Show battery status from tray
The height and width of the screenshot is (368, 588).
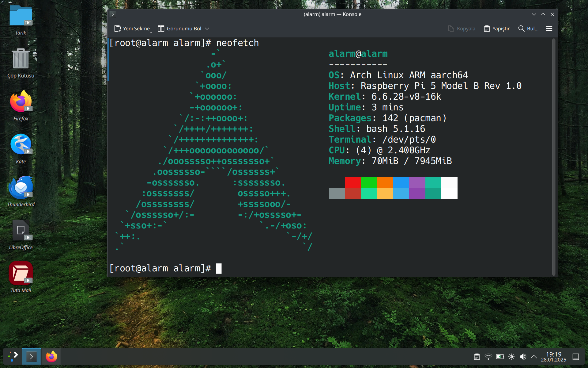pyautogui.click(x=500, y=357)
